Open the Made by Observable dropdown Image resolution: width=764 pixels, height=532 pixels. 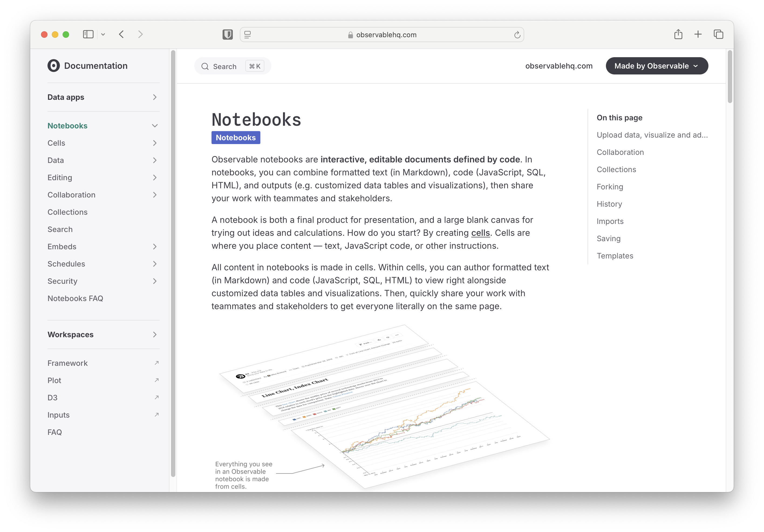point(657,66)
